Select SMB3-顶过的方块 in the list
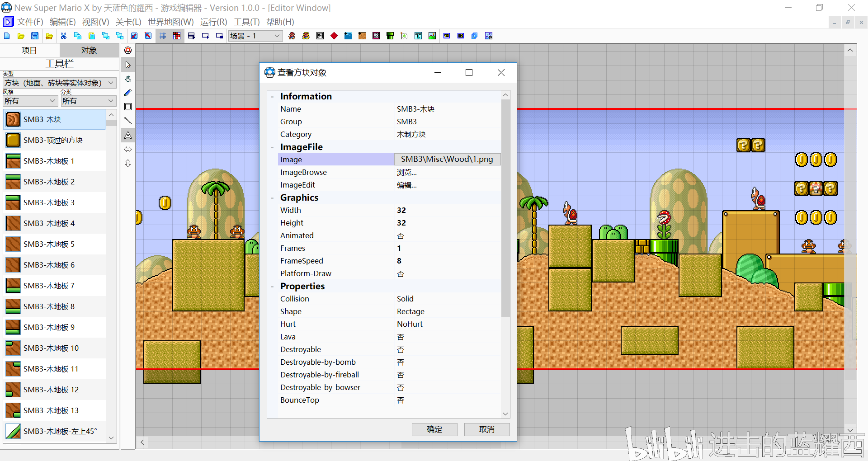Image resolution: width=868 pixels, height=461 pixels. (x=55, y=140)
